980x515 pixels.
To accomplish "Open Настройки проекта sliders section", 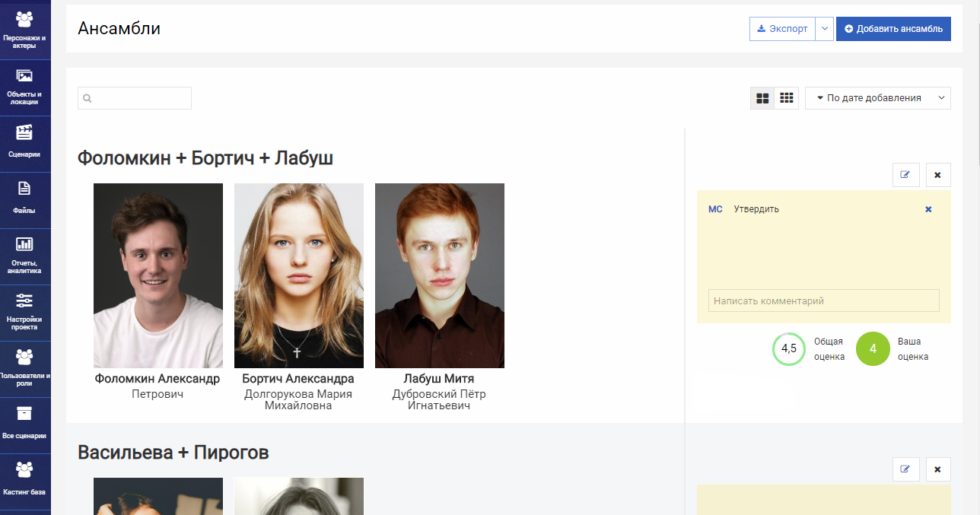I will 25,313.
